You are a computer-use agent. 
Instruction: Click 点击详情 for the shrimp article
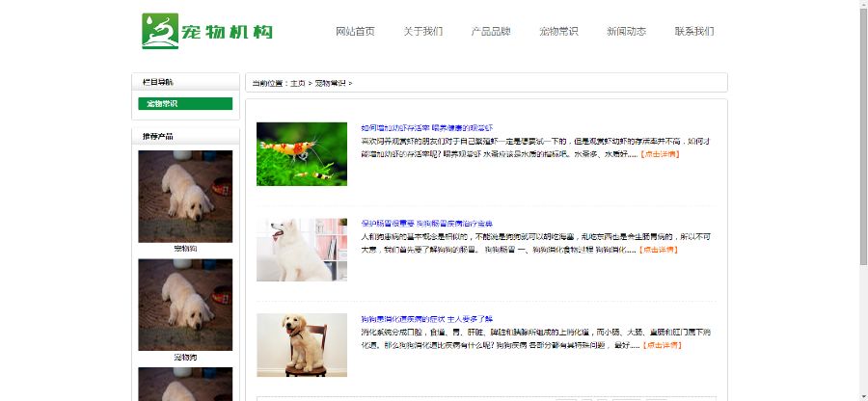point(660,154)
